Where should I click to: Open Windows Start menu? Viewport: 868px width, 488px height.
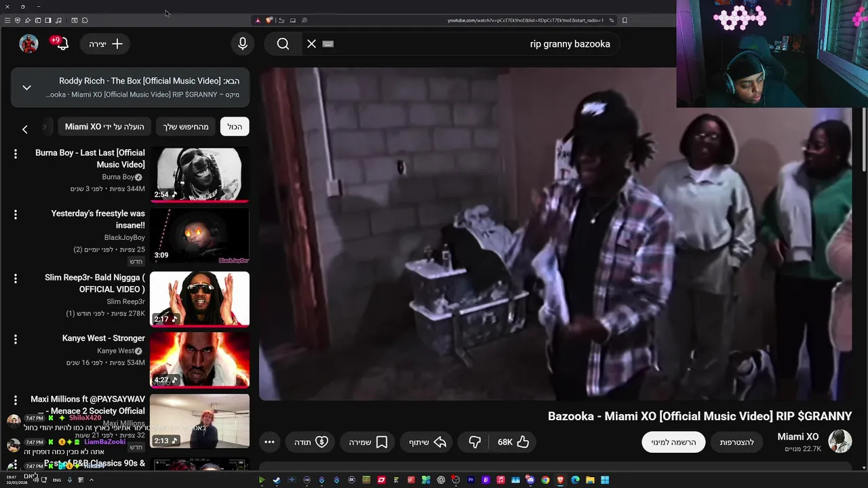point(605,480)
